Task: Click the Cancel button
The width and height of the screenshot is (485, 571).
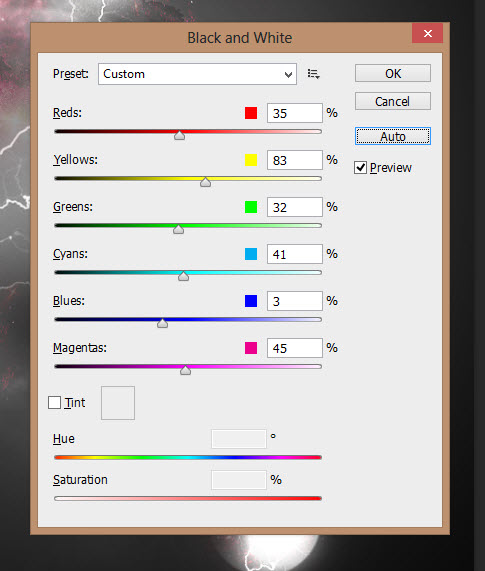Action: click(x=393, y=101)
